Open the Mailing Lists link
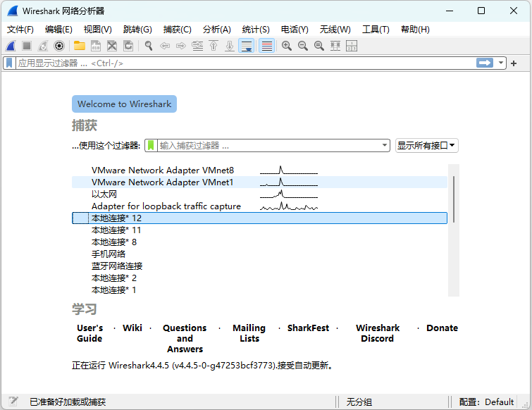Image resolution: width=532 pixels, height=410 pixels. 249,333
